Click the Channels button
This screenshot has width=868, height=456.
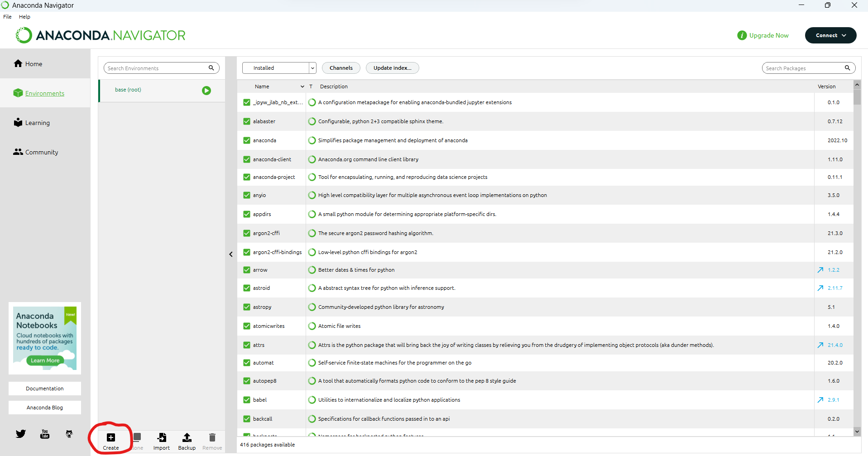[x=341, y=68]
